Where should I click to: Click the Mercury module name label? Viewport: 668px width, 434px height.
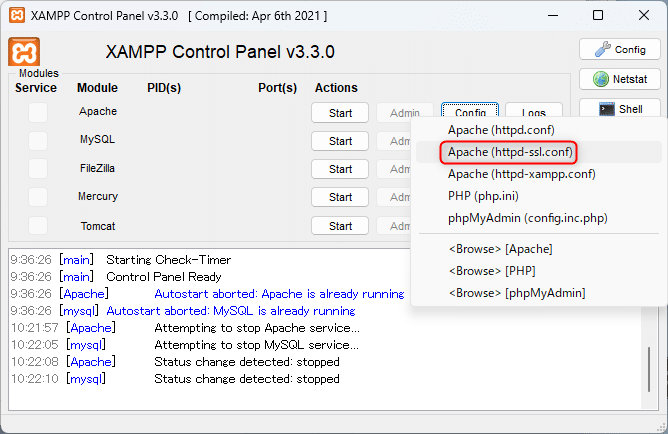(98, 196)
